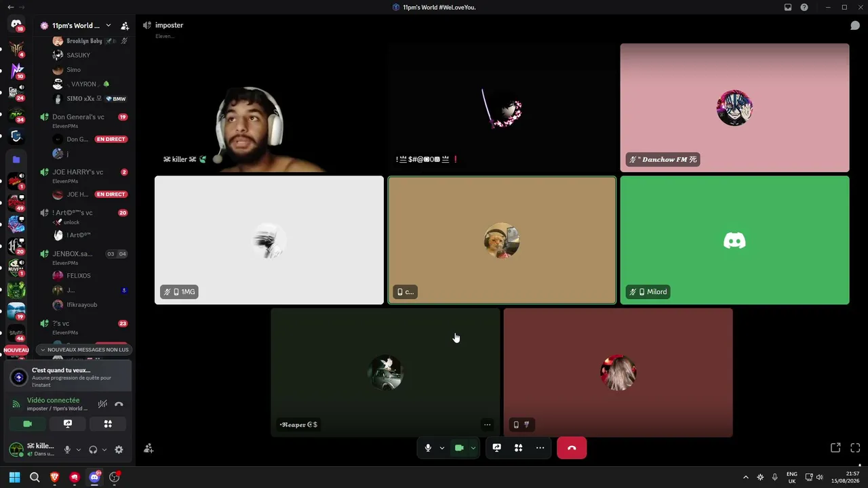Disconnect using the voice panel hang-up icon
The height and width of the screenshot is (488, 868).
click(x=119, y=404)
